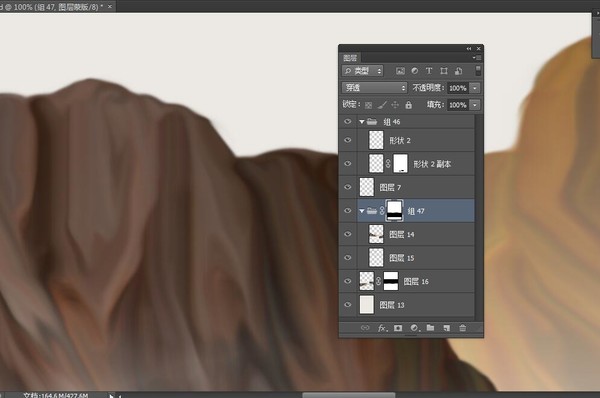Click the 图层 14 layer thumbnail

pos(376,234)
